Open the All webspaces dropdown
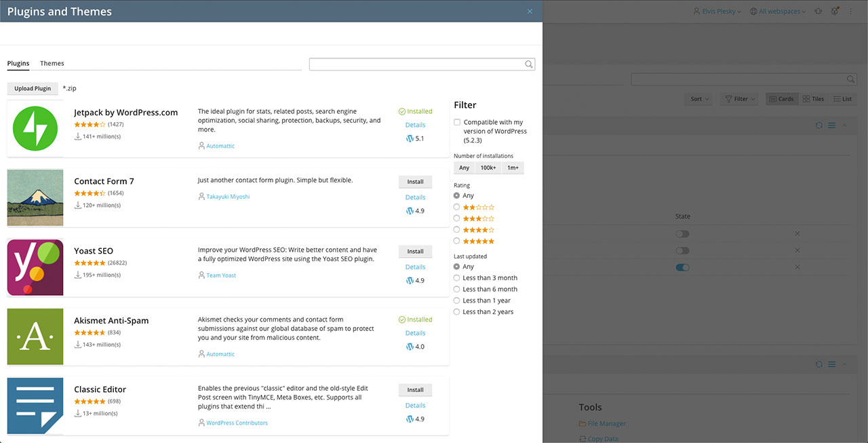The height and width of the screenshot is (443, 868). tap(778, 12)
